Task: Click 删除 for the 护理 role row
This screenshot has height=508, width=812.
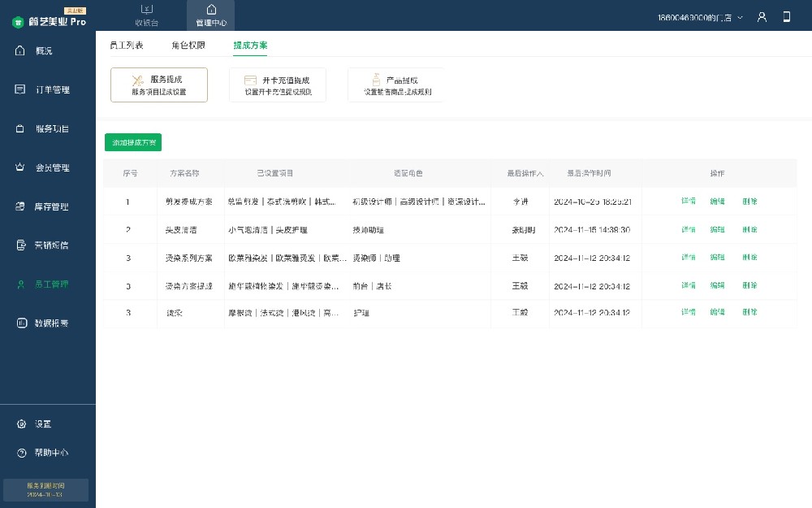Action: [749, 312]
